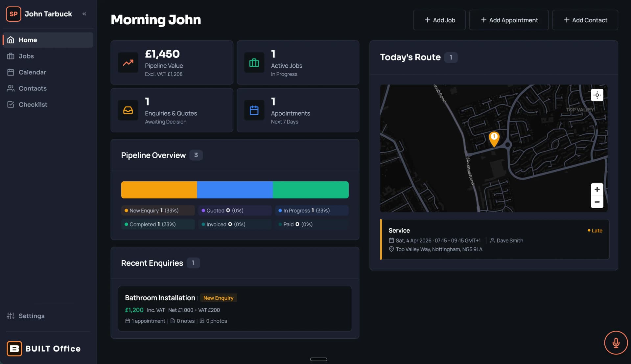Toggle the Quoted pipeline filter
The image size is (631, 364).
234,210
